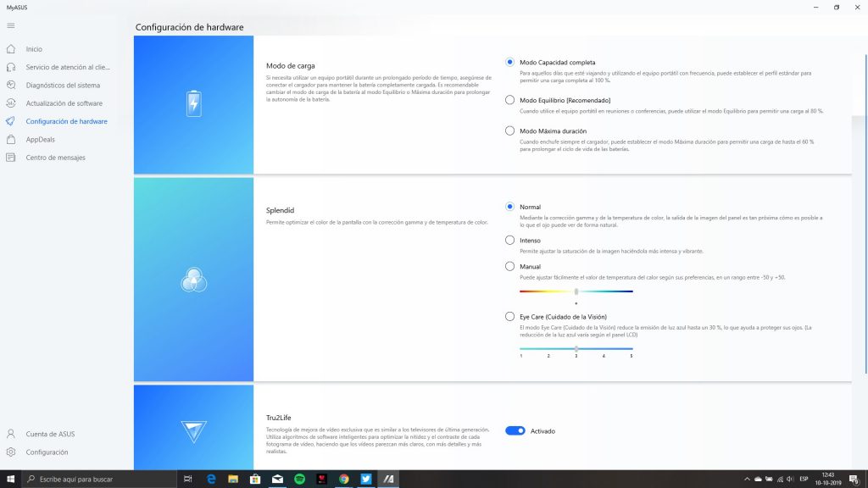The image size is (868, 488).
Task: Click the Modo de carga heading
Action: 290,66
